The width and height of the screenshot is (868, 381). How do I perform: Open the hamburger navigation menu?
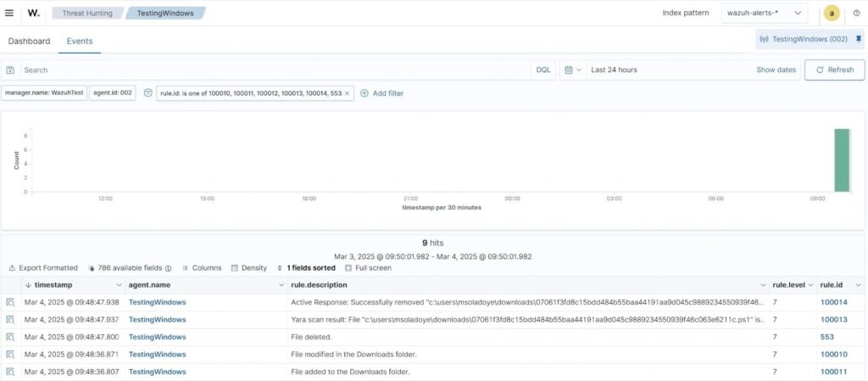tap(9, 13)
